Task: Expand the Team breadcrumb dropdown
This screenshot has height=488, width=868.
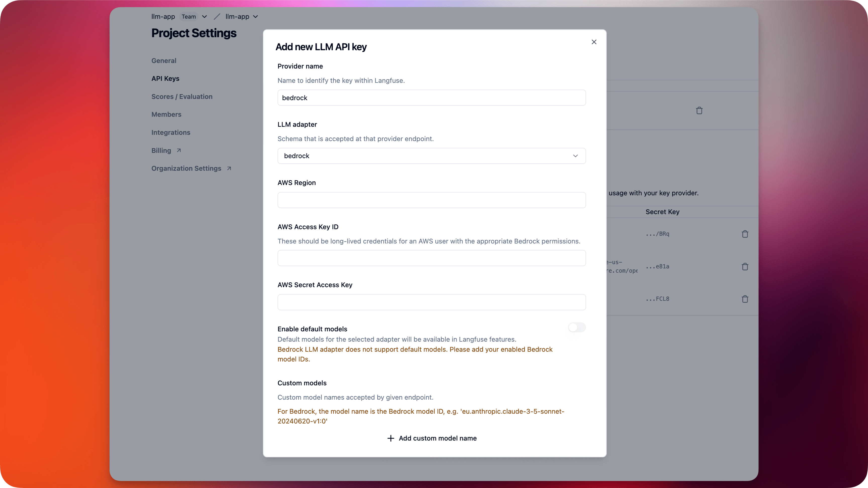Action: point(205,17)
